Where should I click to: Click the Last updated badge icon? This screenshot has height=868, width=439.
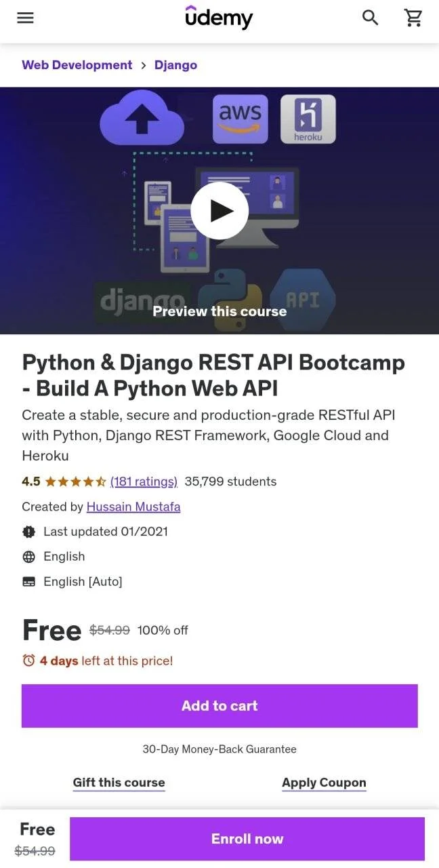point(28,532)
